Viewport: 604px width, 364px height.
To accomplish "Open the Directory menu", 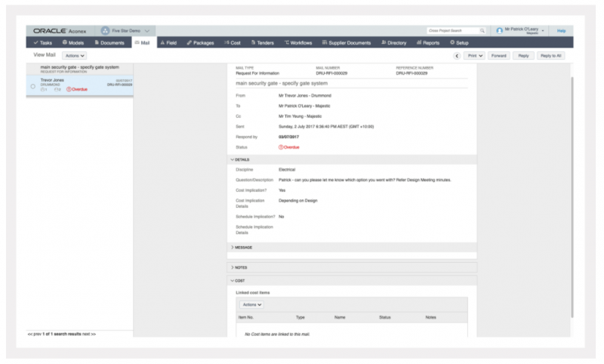I will (393, 43).
